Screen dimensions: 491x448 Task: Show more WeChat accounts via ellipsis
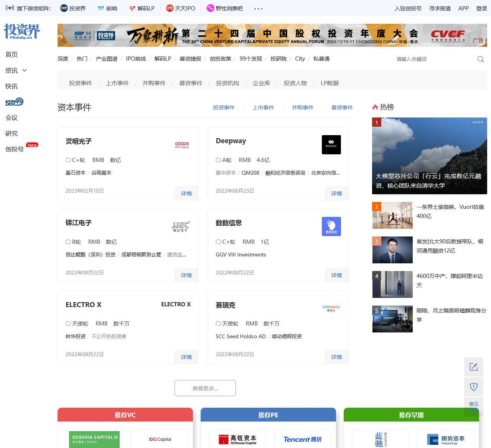point(259,8)
